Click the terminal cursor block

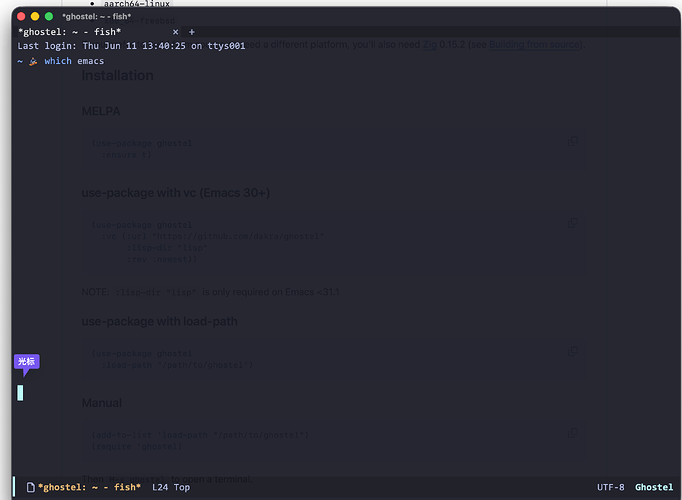click(20, 393)
